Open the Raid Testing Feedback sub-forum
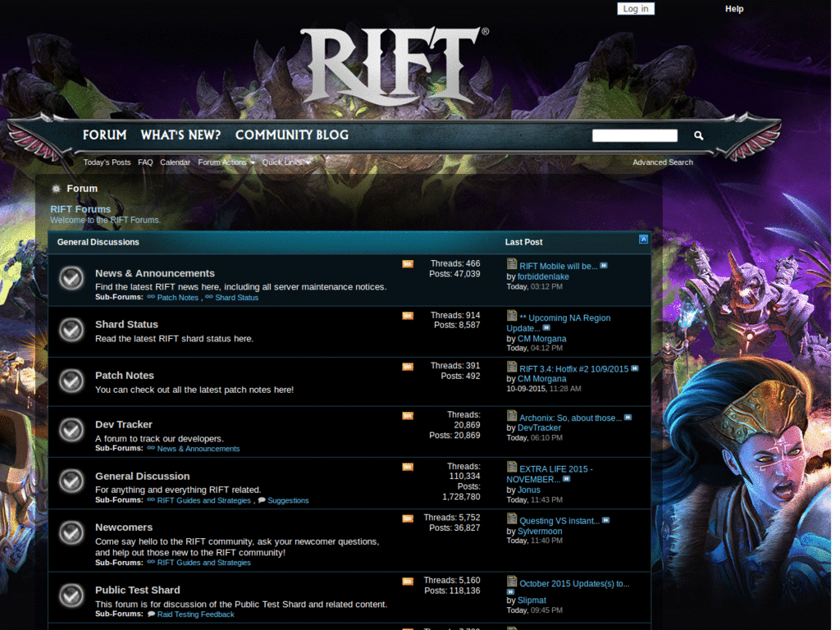The image size is (840, 630). point(195,614)
